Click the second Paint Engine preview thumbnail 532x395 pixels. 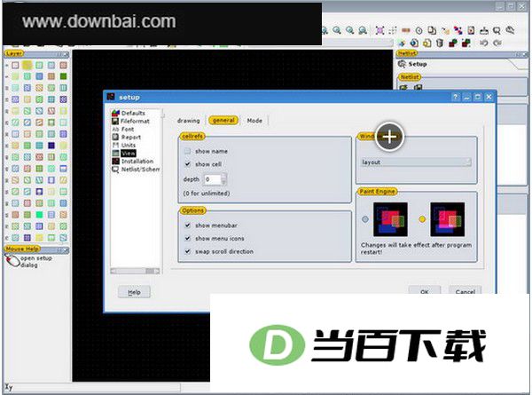coord(447,219)
